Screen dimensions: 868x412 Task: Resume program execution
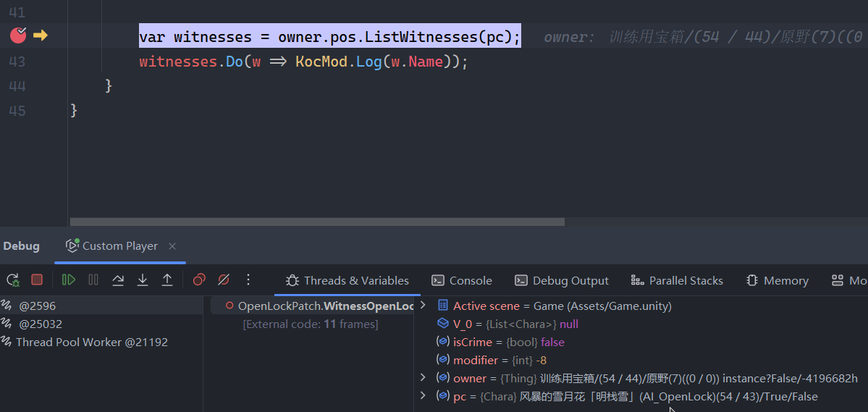point(69,280)
